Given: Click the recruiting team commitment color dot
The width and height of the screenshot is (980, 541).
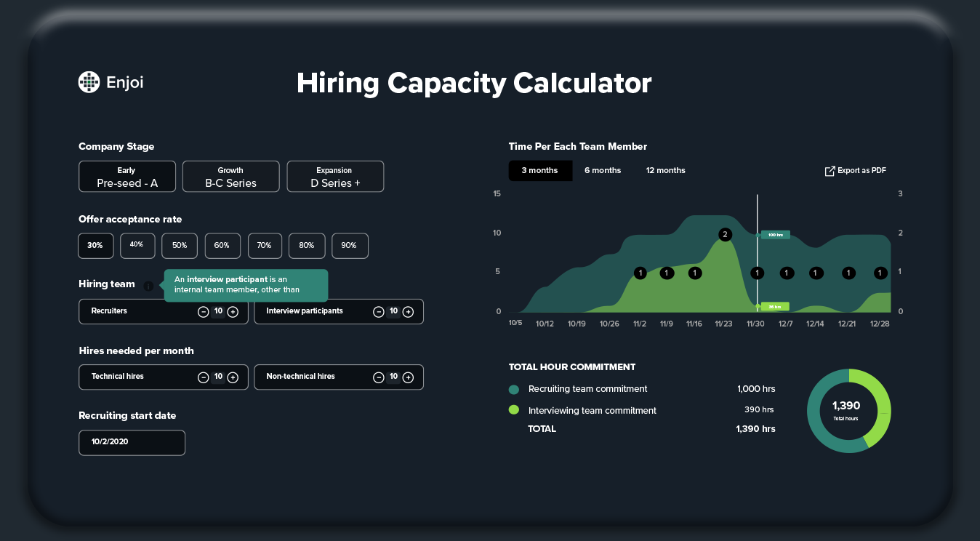Looking at the screenshot, I should pyautogui.click(x=513, y=389).
